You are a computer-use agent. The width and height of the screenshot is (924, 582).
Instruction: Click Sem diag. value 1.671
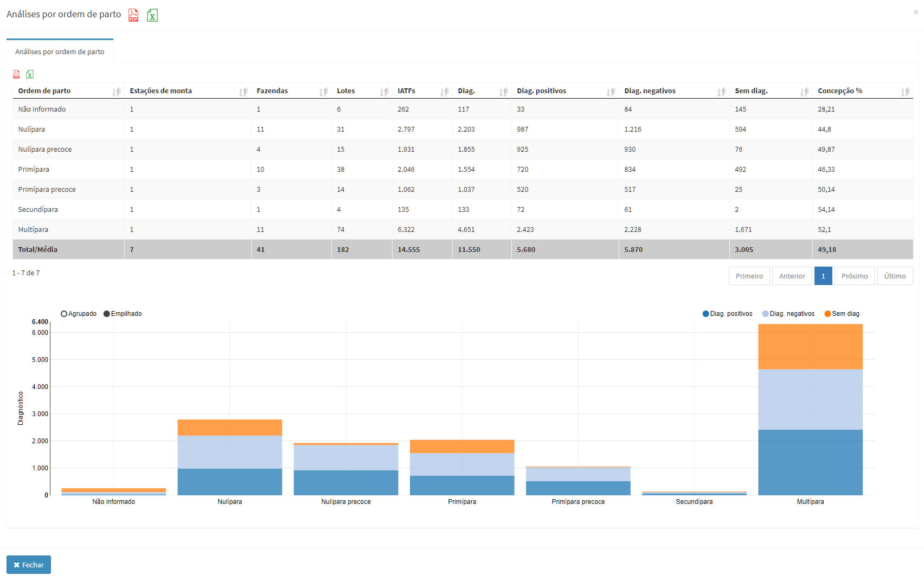[743, 229]
